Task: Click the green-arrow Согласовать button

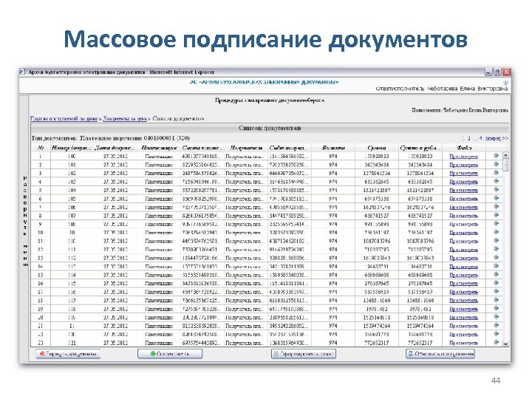Action: [170, 354]
